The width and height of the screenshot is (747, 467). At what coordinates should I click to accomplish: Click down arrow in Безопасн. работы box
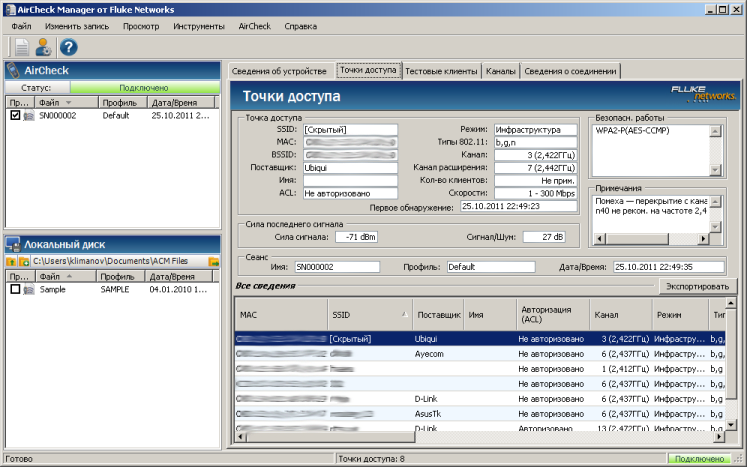715,169
